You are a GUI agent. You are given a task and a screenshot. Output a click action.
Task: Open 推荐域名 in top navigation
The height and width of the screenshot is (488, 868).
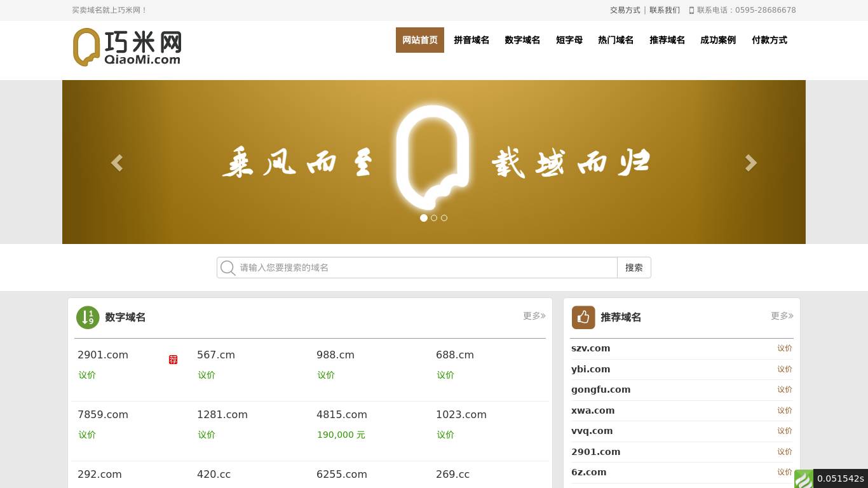667,40
